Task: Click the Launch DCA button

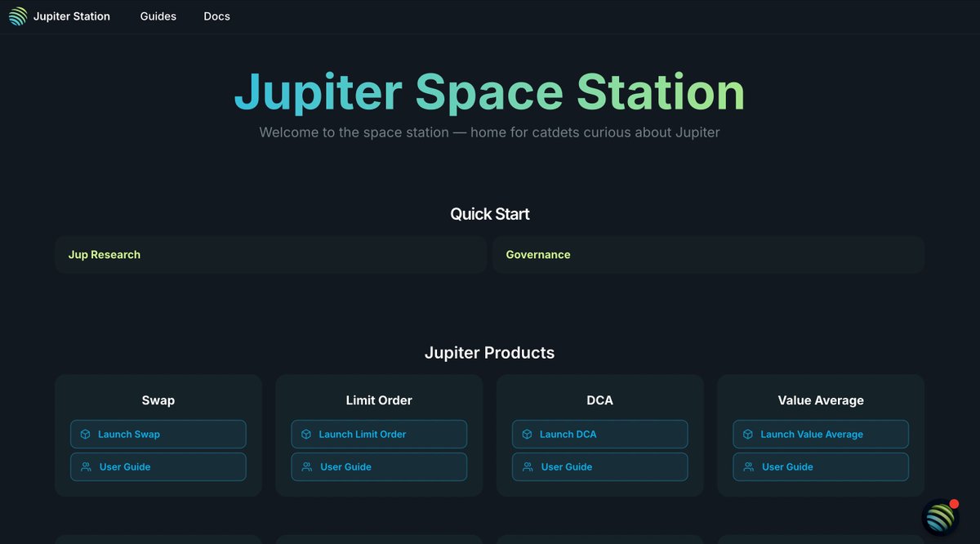Action: pos(600,435)
